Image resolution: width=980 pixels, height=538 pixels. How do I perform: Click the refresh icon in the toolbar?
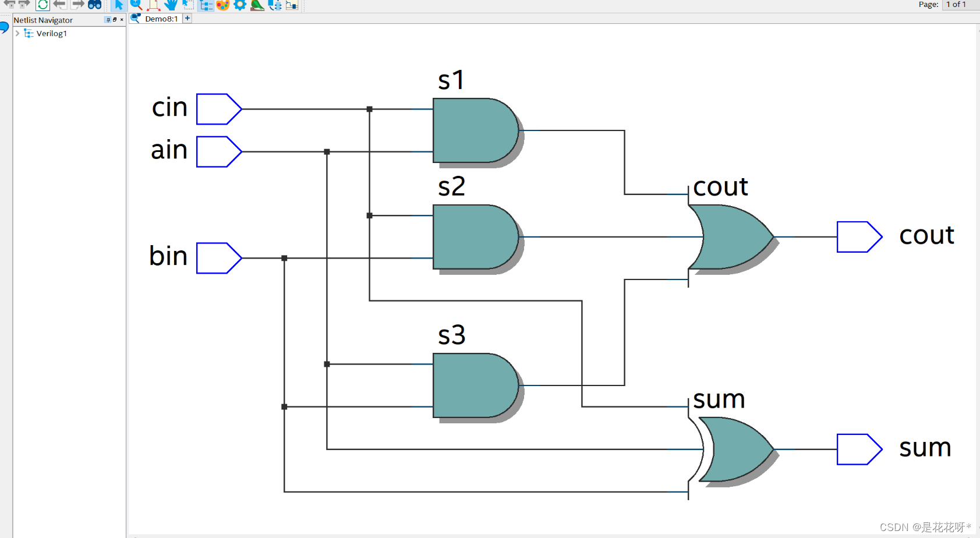coord(43,5)
